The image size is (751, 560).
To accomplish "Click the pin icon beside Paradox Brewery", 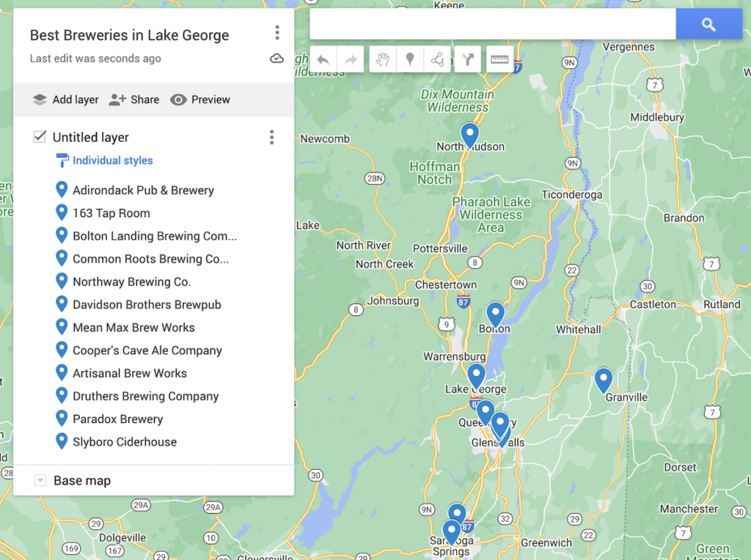I will click(62, 419).
